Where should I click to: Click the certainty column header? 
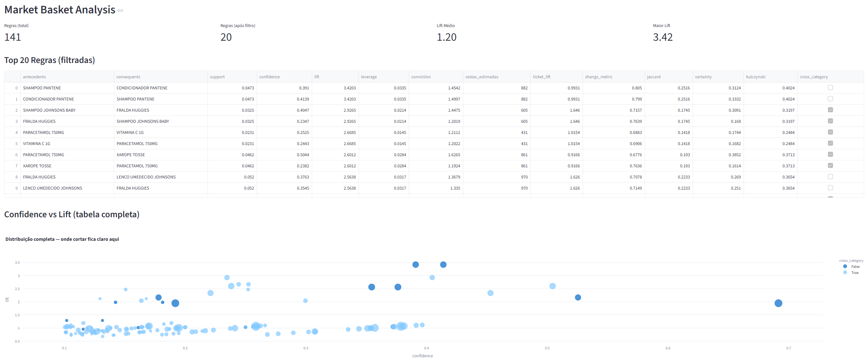718,77
